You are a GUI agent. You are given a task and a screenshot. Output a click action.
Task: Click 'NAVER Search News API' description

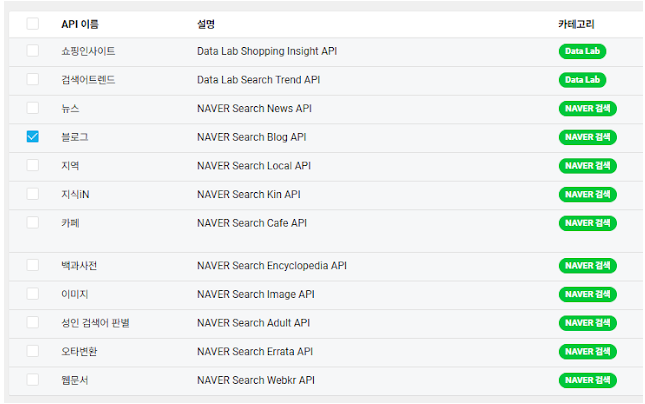point(254,109)
